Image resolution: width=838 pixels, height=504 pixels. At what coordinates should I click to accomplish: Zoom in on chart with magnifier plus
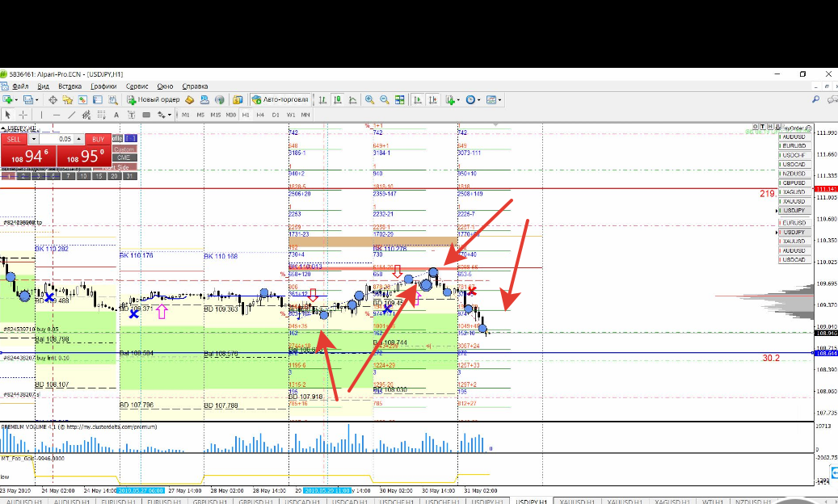(369, 100)
